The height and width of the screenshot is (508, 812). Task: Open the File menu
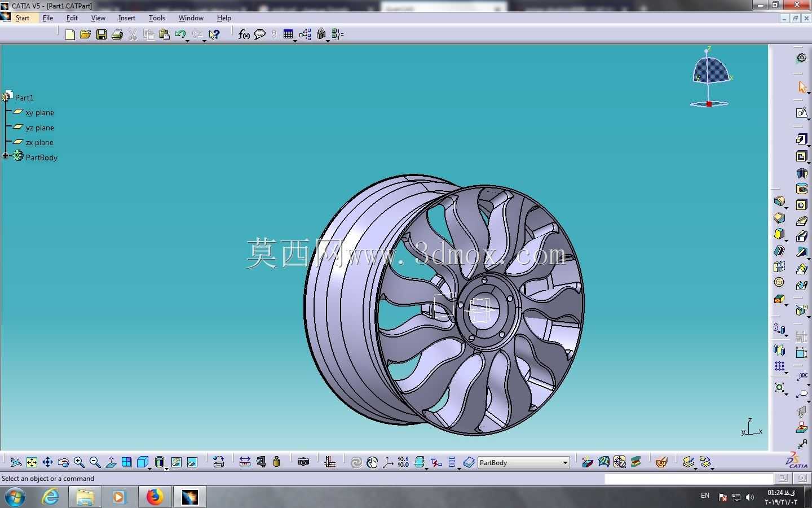(x=48, y=18)
